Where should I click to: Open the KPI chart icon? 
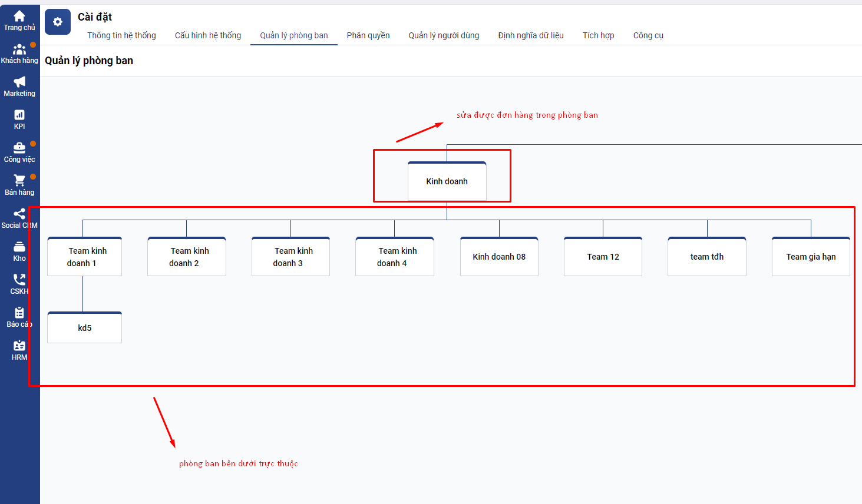click(x=19, y=115)
